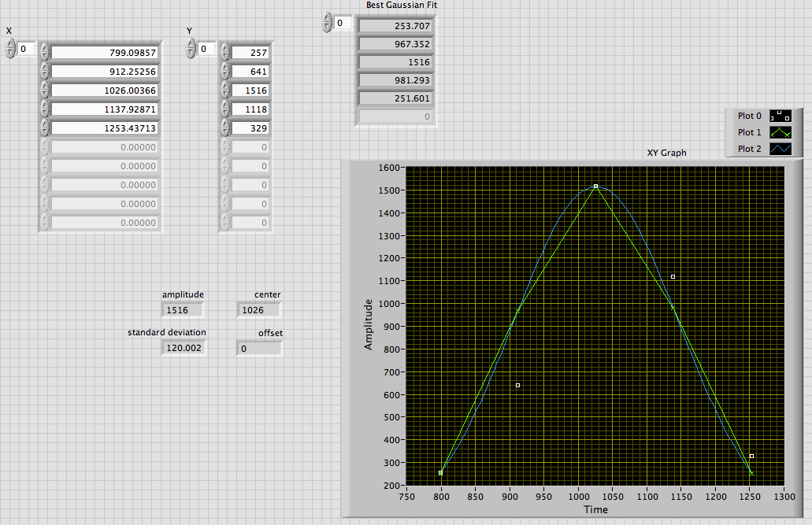Select the Y array field containing 1516
812x525 pixels.
tap(250, 90)
